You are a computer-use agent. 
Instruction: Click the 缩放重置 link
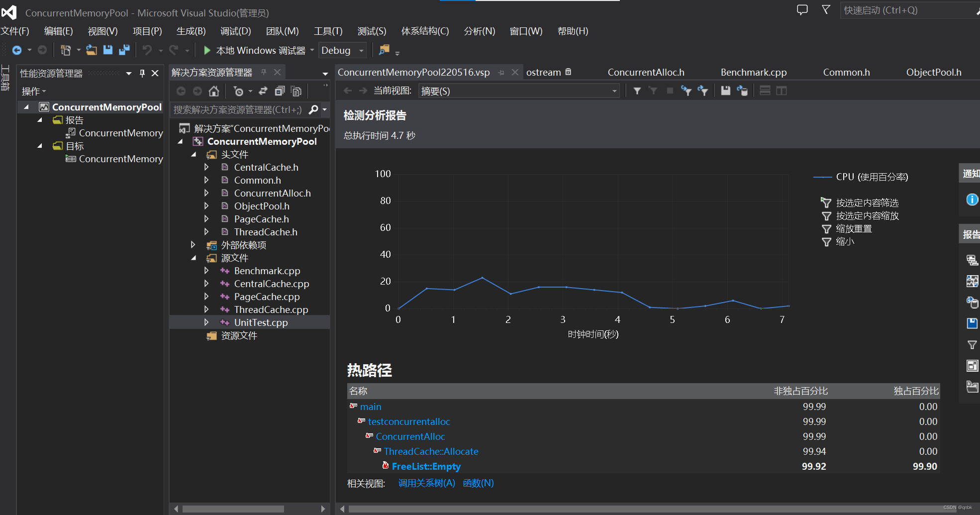tap(854, 228)
